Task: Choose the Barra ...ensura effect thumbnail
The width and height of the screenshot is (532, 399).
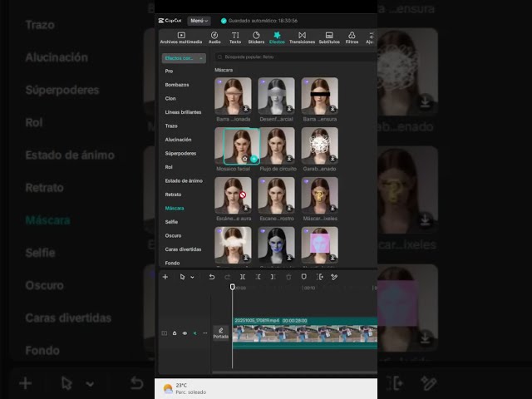Action: point(319,96)
